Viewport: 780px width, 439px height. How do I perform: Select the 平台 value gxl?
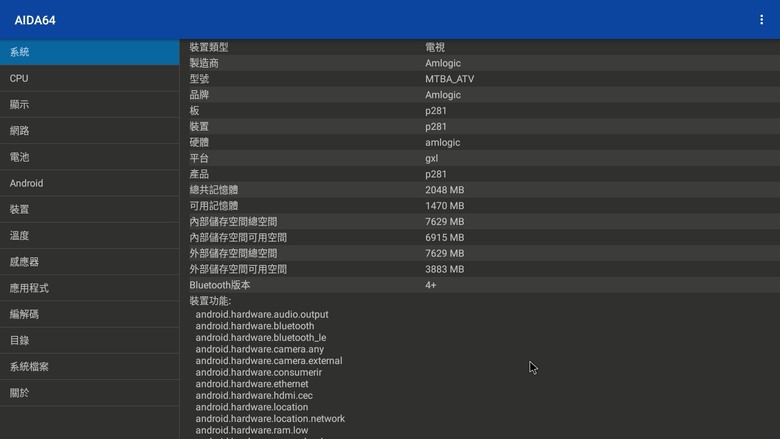point(432,159)
